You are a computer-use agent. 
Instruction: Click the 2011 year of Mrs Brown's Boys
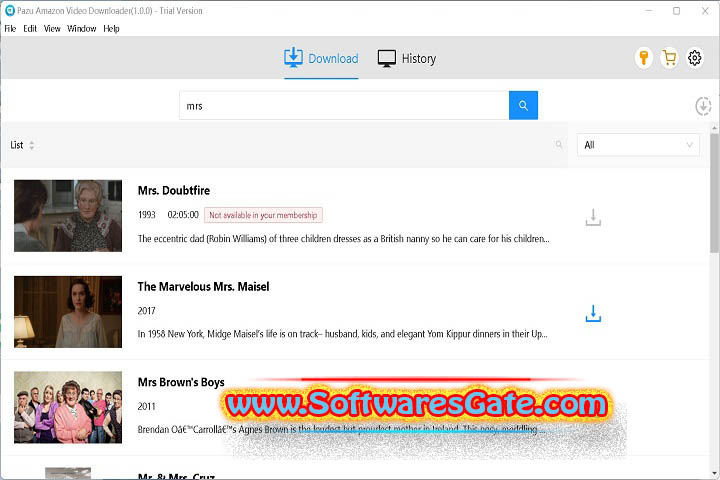[146, 407]
